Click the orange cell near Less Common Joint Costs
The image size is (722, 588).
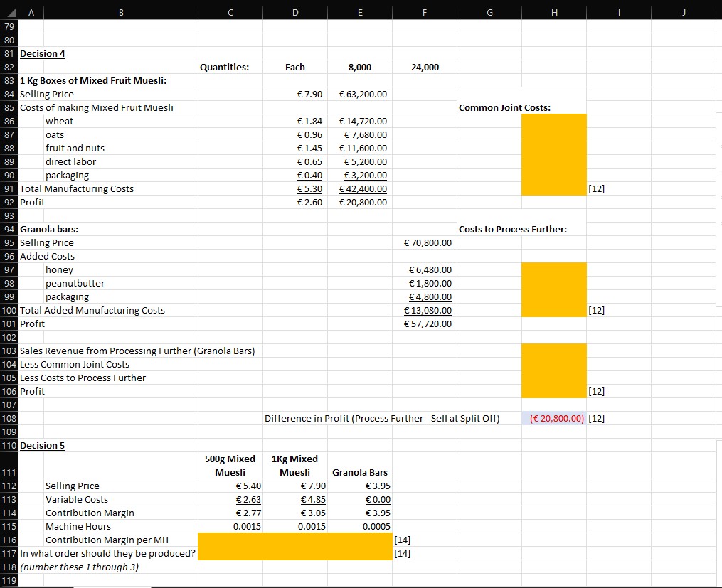point(554,370)
